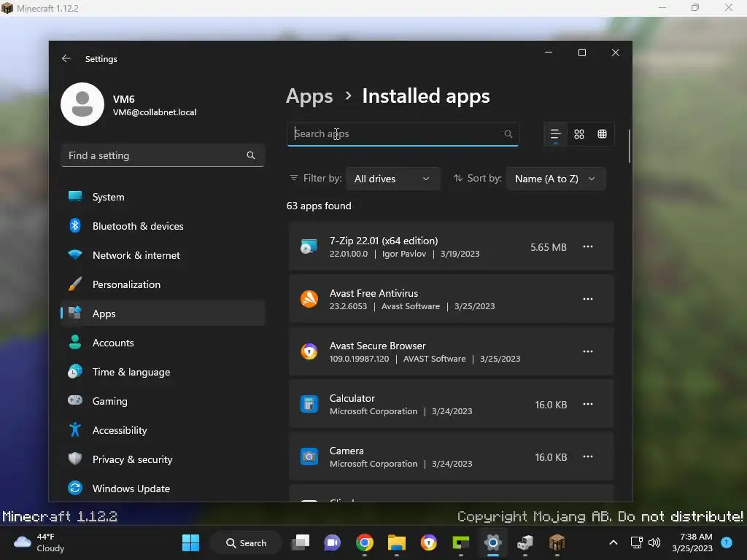This screenshot has height=560, width=747.
Task: Open more options for Calculator
Action: pyautogui.click(x=588, y=404)
